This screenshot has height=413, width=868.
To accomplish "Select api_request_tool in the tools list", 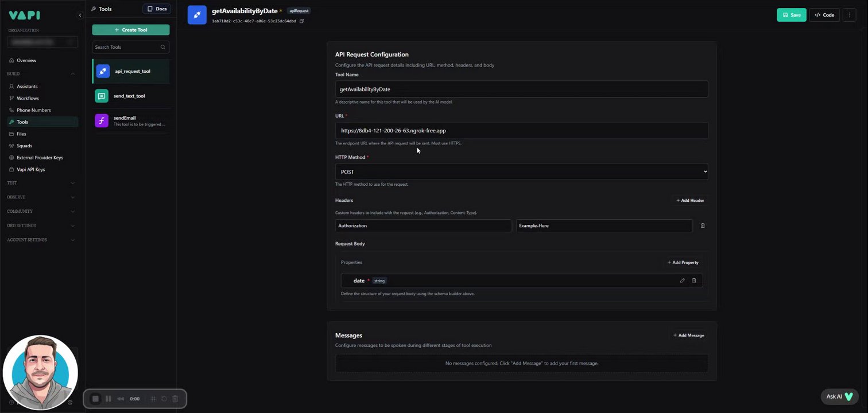I will click(x=132, y=72).
